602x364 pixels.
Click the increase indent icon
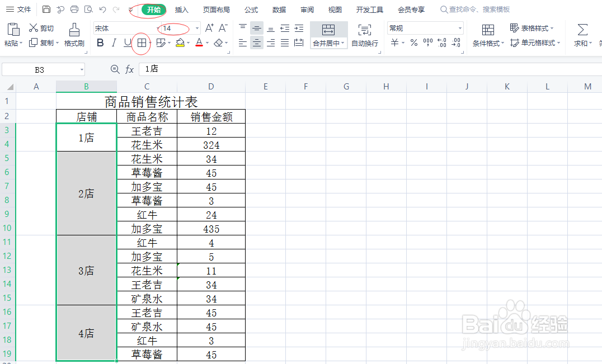tap(299, 28)
